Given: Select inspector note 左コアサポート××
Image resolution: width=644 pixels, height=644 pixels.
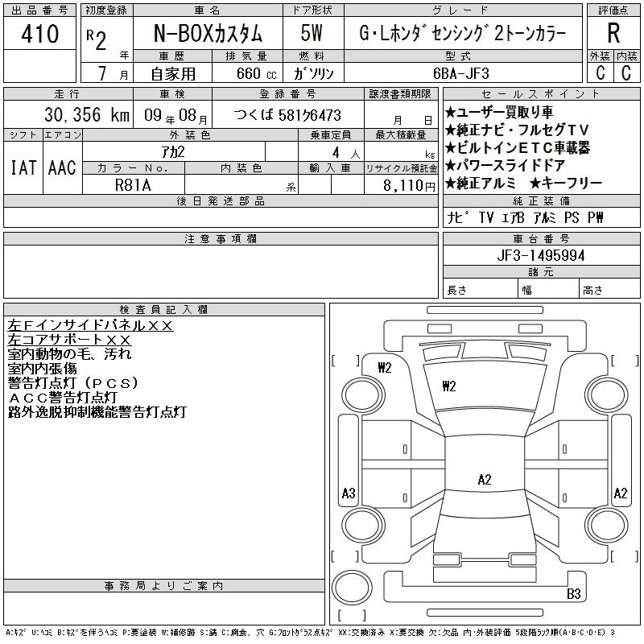Looking at the screenshot, I should (69, 340).
